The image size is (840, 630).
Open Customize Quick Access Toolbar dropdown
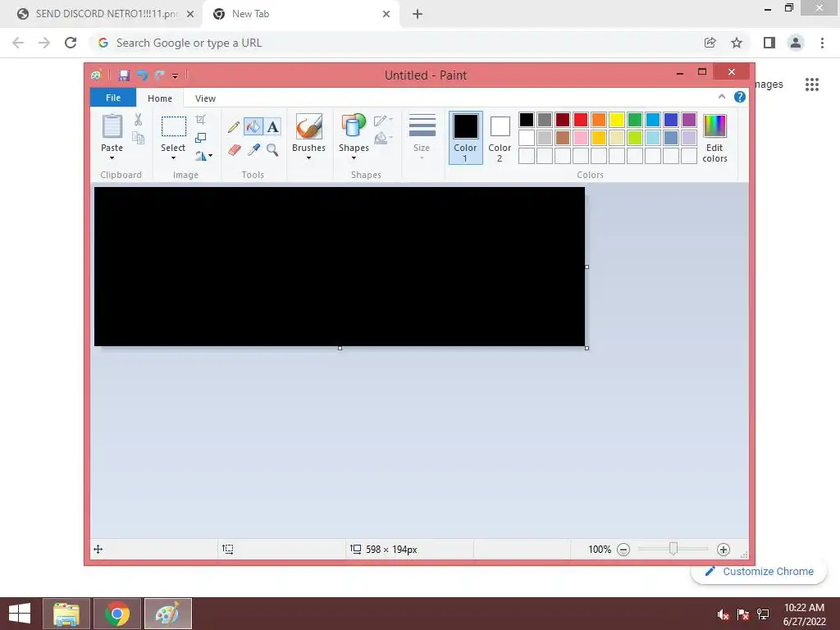(x=176, y=76)
